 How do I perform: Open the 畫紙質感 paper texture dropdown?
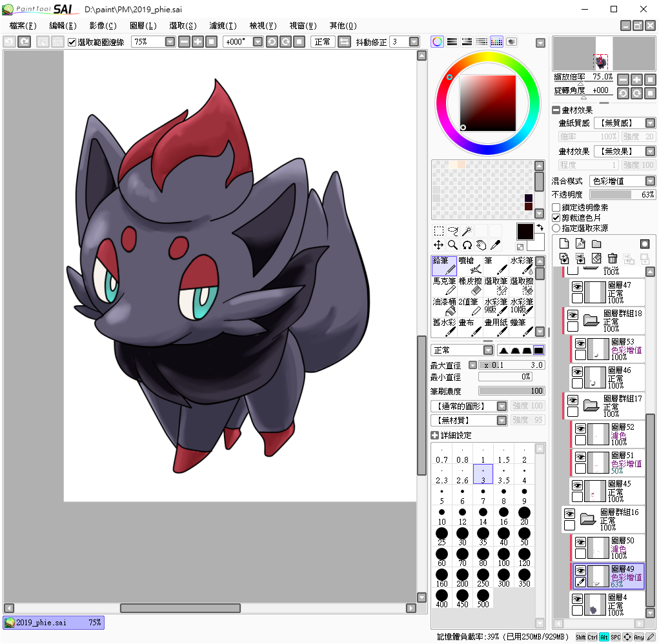650,123
